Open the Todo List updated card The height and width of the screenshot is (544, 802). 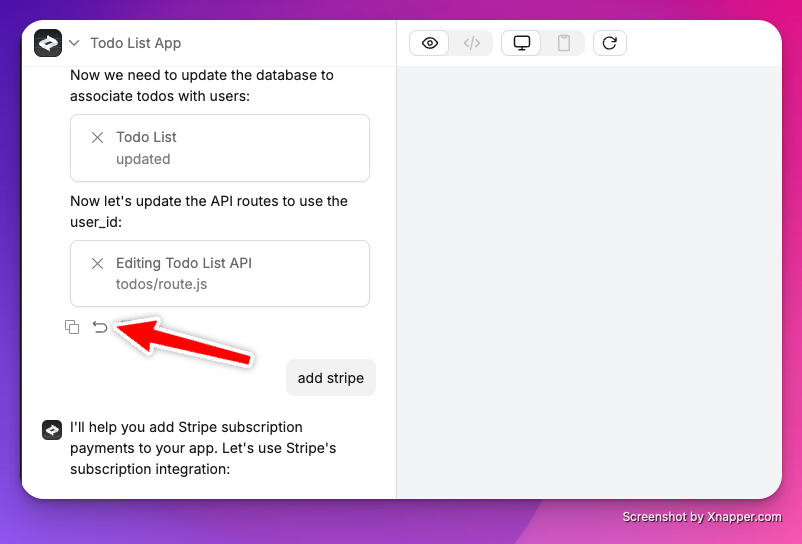point(220,148)
